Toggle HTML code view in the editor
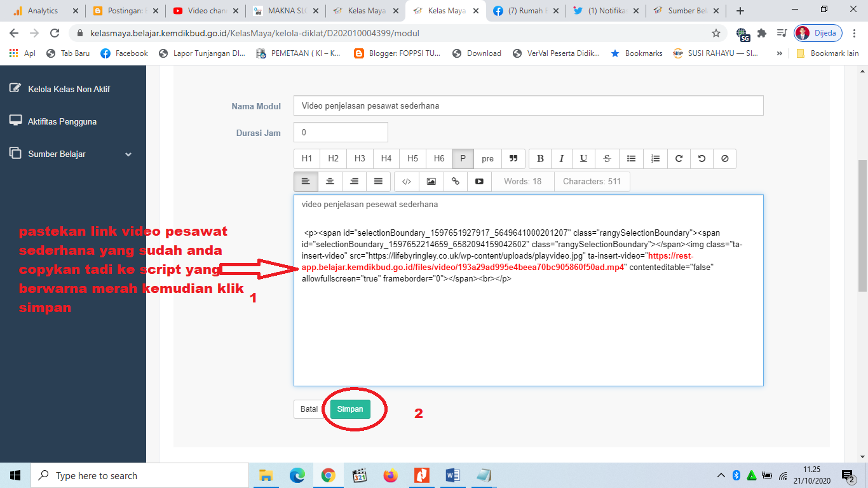Viewport: 868px width, 488px height. (x=407, y=182)
